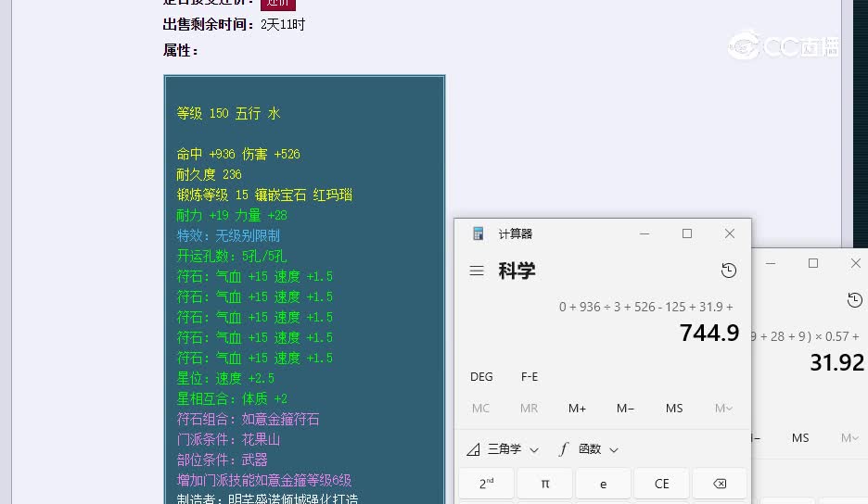Click the backspace key on calculator

[719, 484]
